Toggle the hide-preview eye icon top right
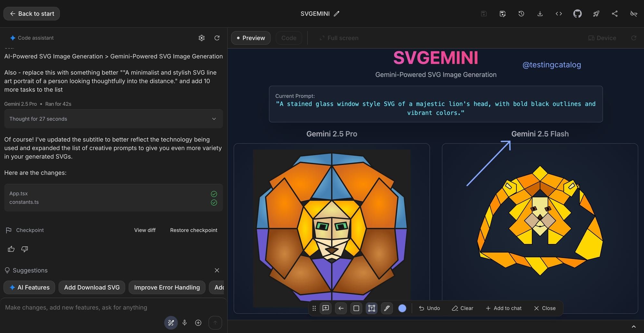 point(633,14)
